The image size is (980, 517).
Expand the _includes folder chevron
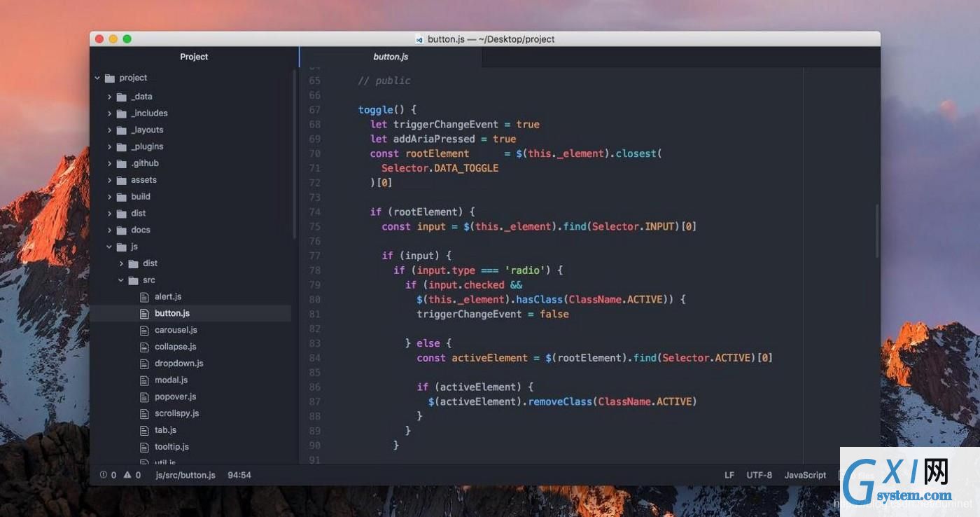[109, 113]
